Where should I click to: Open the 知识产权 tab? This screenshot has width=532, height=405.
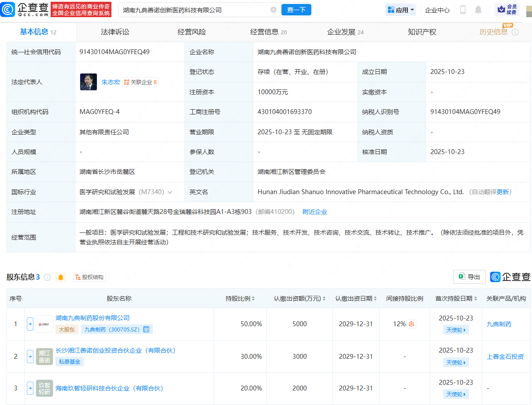tap(422, 32)
